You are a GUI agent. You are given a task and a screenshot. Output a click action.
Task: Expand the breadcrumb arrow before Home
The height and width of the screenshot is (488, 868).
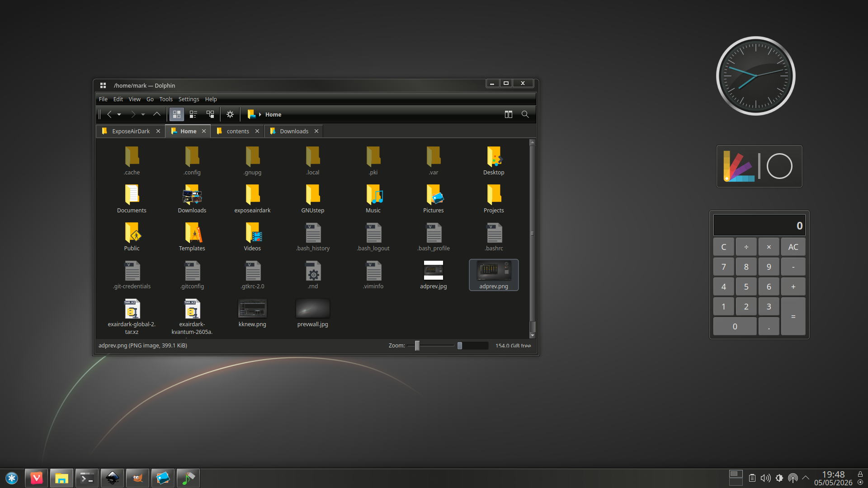click(x=260, y=115)
